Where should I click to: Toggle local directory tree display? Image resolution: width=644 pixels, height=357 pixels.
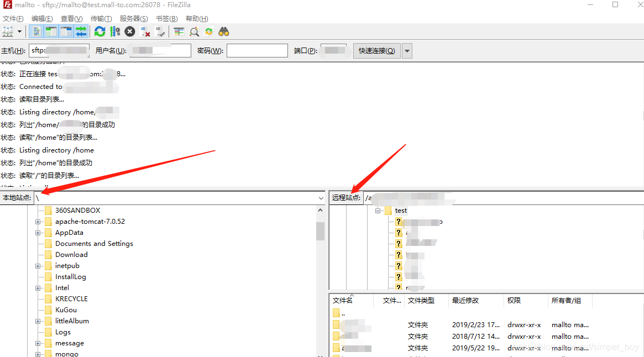51,32
